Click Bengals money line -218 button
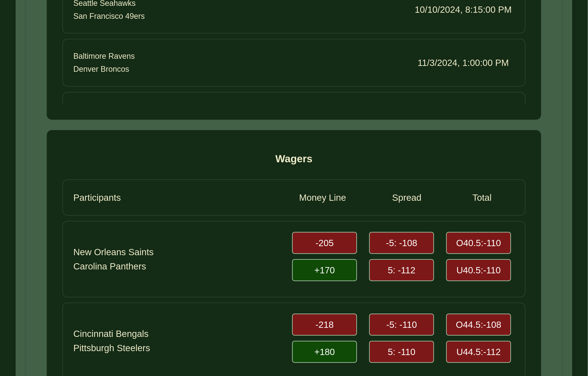 (324, 325)
